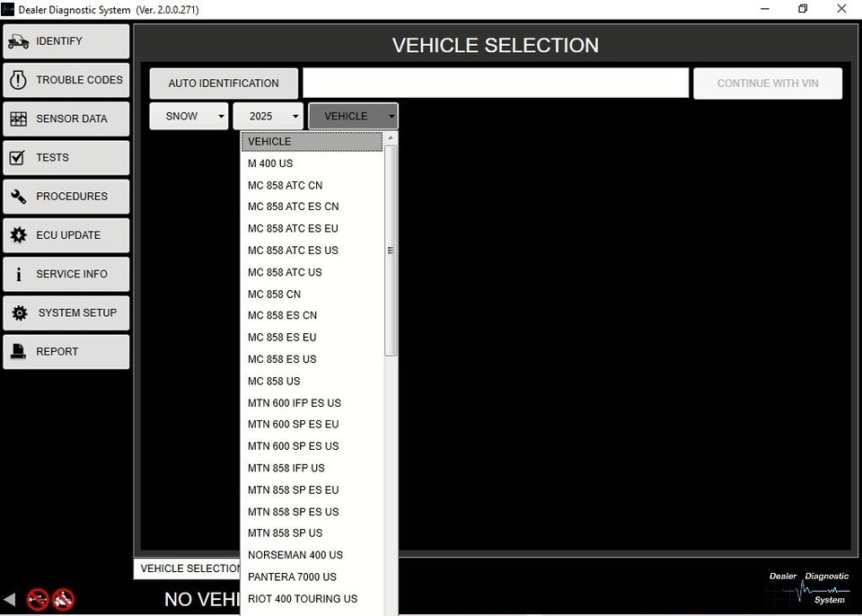This screenshot has height=616, width=862.
Task: Open REPORT using the document icon
Action: tap(18, 351)
